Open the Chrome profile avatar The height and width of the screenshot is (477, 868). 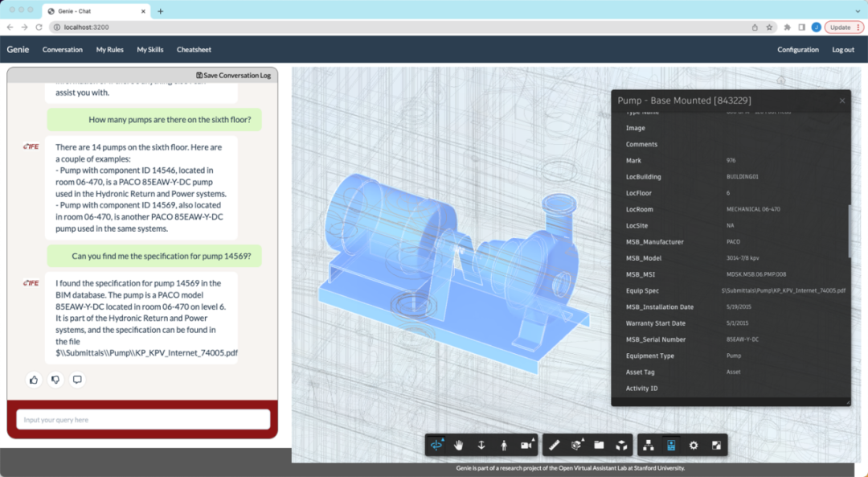coord(816,27)
